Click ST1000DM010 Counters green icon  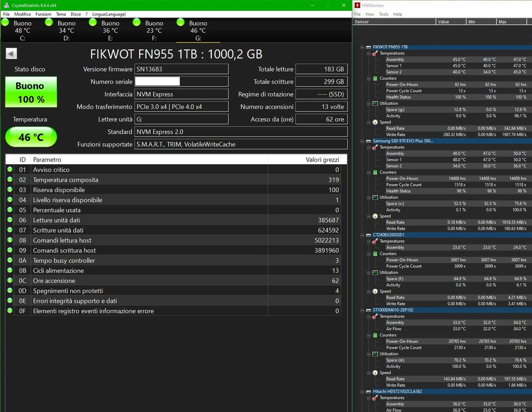(375, 335)
